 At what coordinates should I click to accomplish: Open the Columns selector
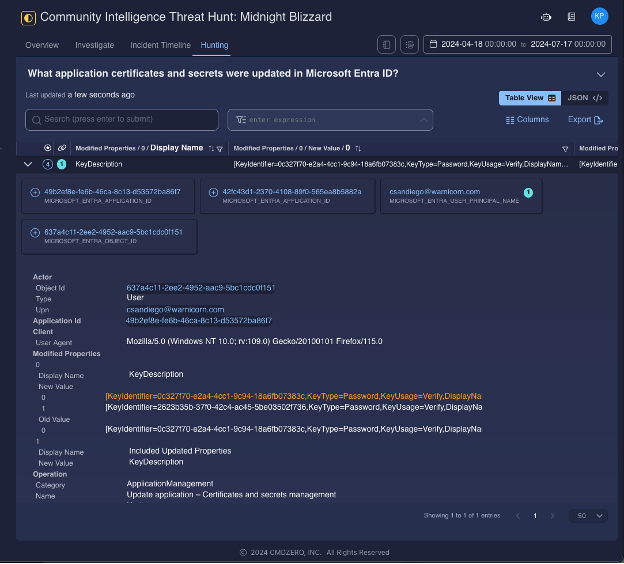click(x=527, y=120)
